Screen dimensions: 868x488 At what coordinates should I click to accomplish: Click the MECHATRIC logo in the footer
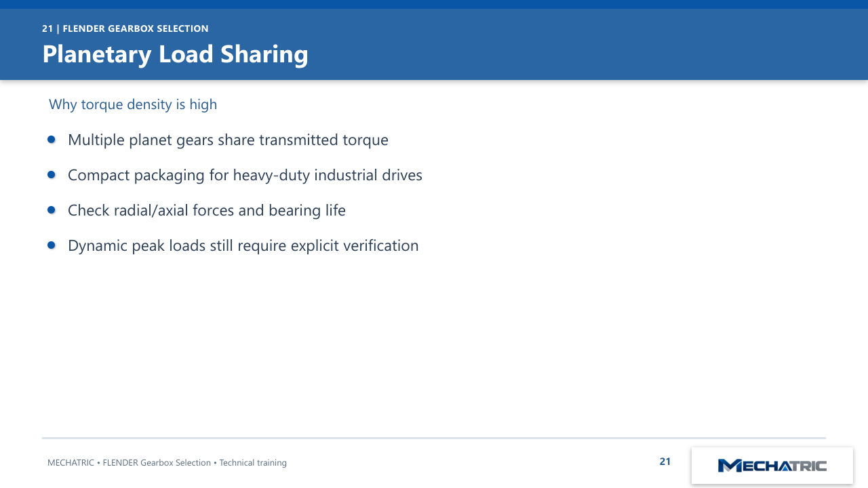(772, 466)
